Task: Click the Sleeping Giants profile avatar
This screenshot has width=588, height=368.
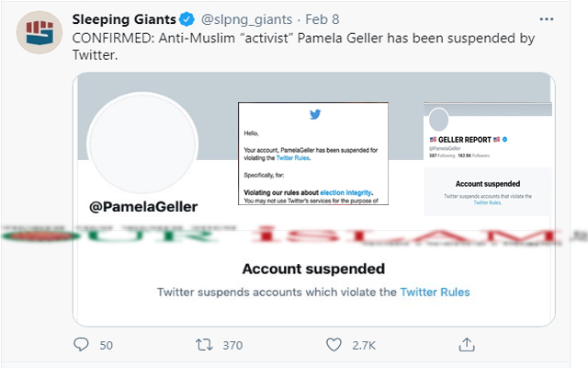Action: tap(40, 32)
